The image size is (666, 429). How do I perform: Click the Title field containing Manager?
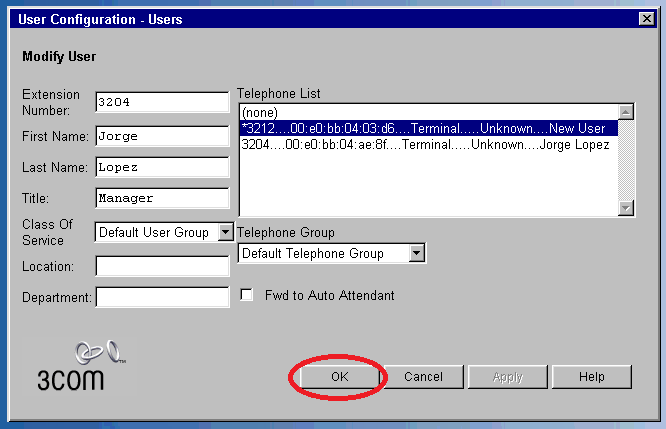point(162,199)
